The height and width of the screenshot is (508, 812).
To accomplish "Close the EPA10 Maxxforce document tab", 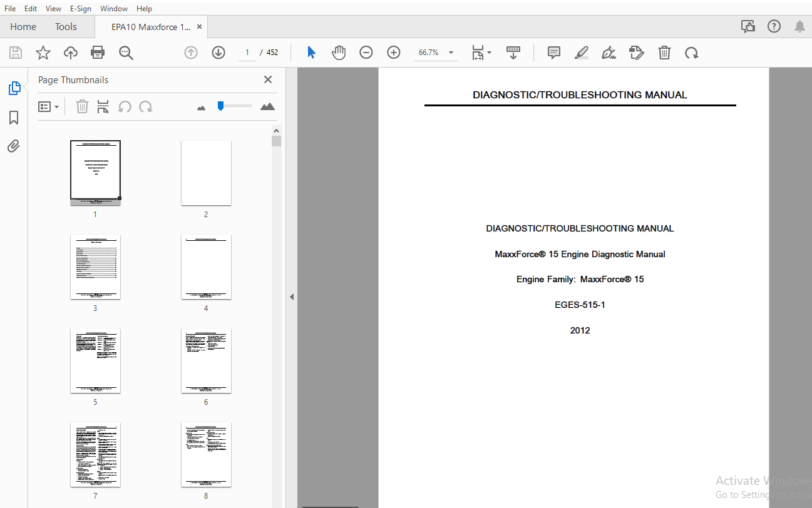I will tap(199, 27).
